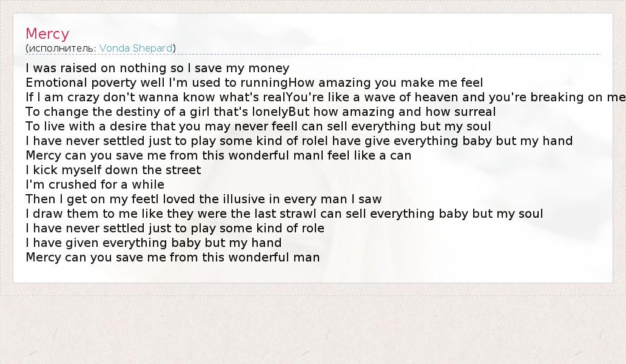Click the phrase 'If I am crazy'
The width and height of the screenshot is (626, 364).
pyautogui.click(x=65, y=97)
